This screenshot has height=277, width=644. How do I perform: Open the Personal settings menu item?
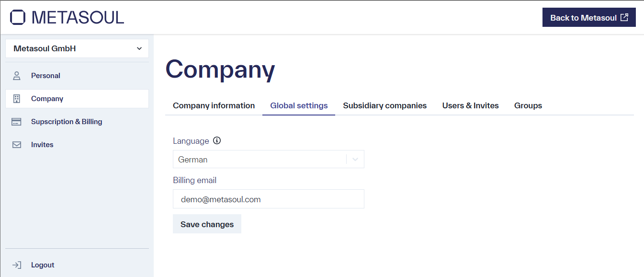coord(45,75)
